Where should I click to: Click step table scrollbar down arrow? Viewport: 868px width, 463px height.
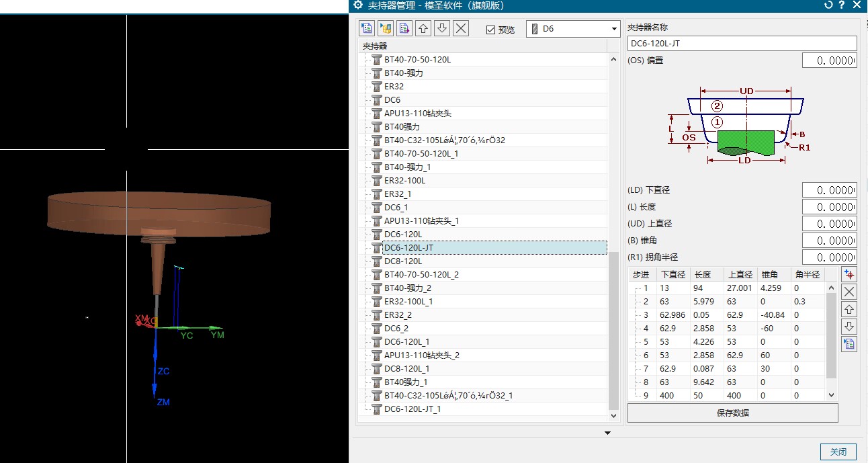click(x=831, y=395)
